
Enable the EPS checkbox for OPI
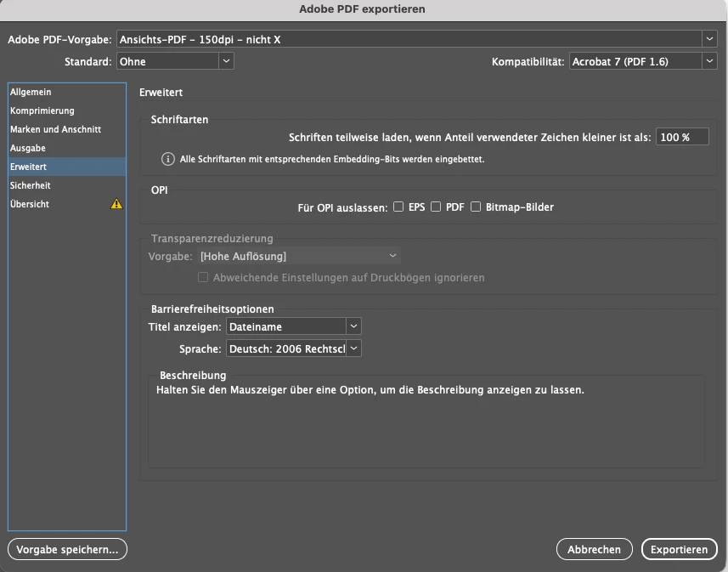[x=398, y=207]
